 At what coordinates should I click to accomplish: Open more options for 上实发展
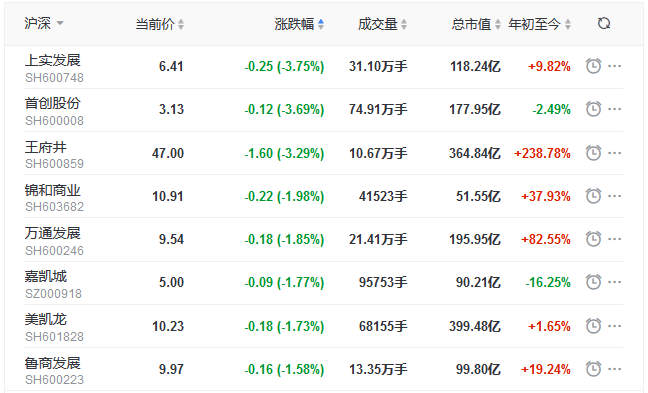pyautogui.click(x=615, y=66)
